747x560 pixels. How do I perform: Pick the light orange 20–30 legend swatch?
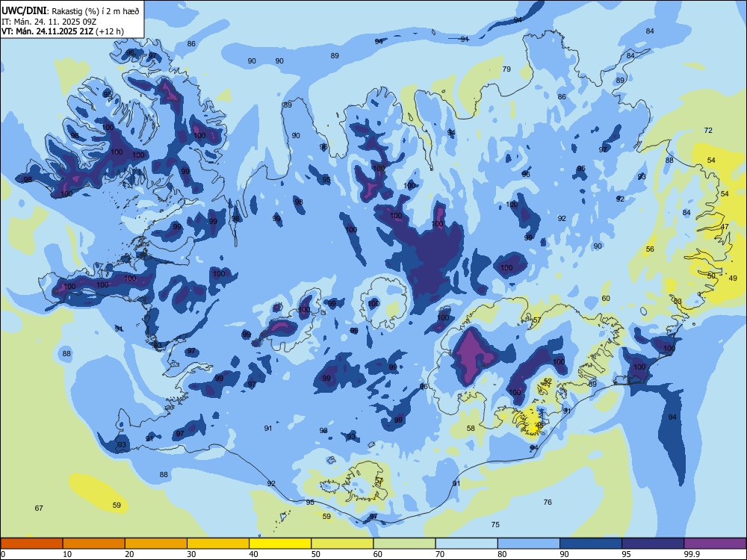click(156, 544)
